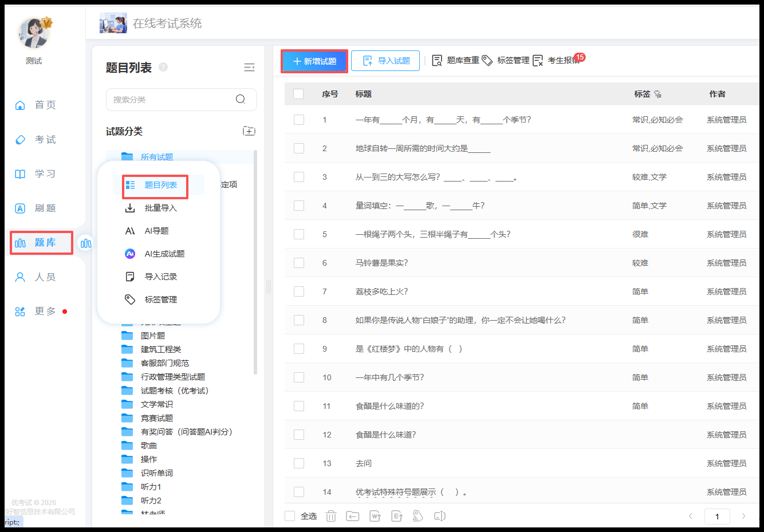Screen dimensions: 764x532
Task: Go to the next page arrow
Action: [743, 517]
